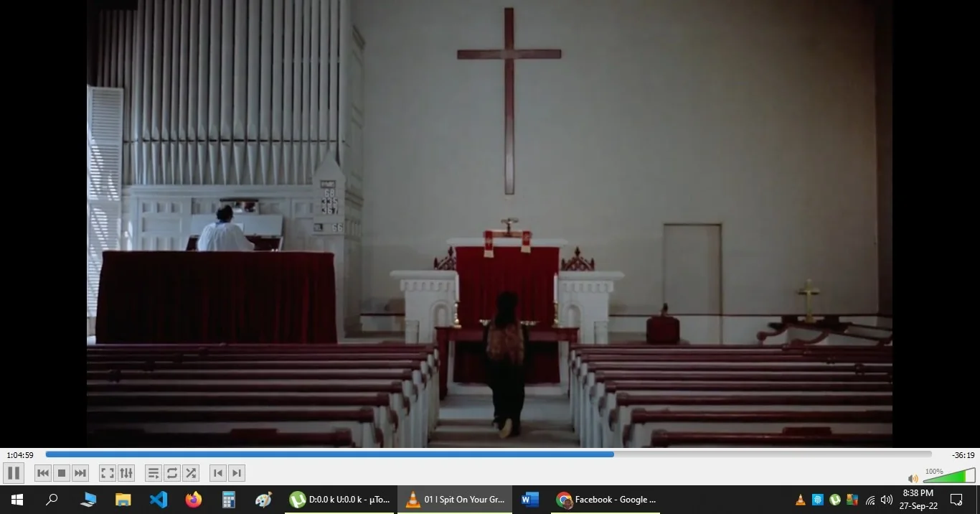Switch to the µTorrent taskbar window
The width and height of the screenshot is (980, 514).
pos(339,500)
